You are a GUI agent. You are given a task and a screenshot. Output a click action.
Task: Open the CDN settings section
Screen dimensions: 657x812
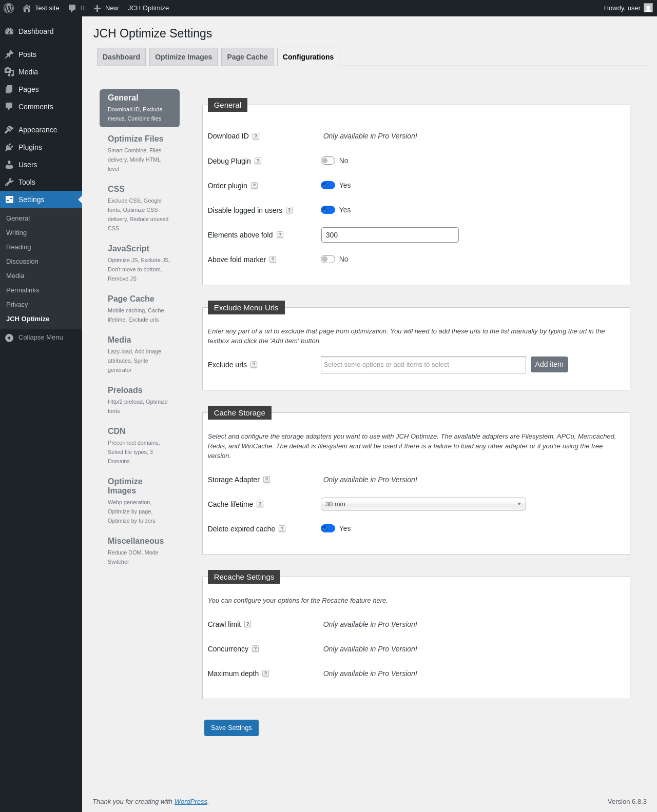tap(140, 445)
